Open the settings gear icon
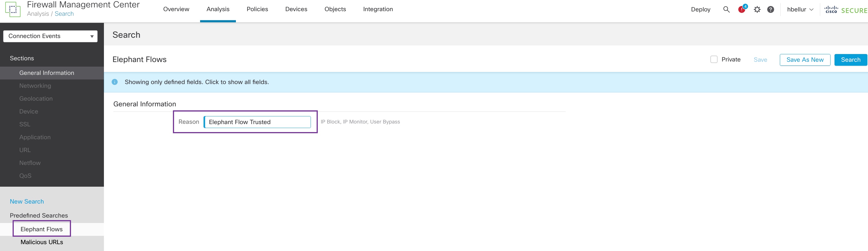 pos(757,9)
